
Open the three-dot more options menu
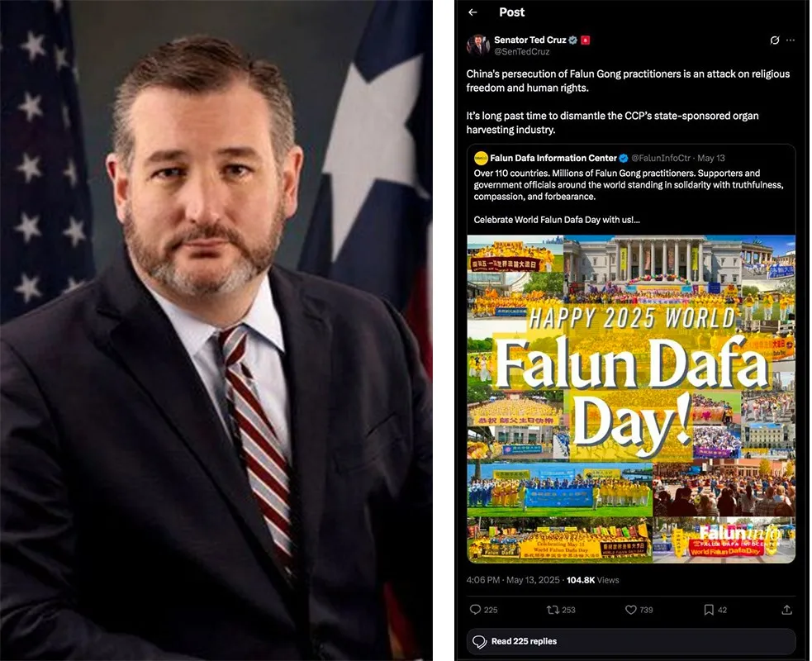pos(791,40)
